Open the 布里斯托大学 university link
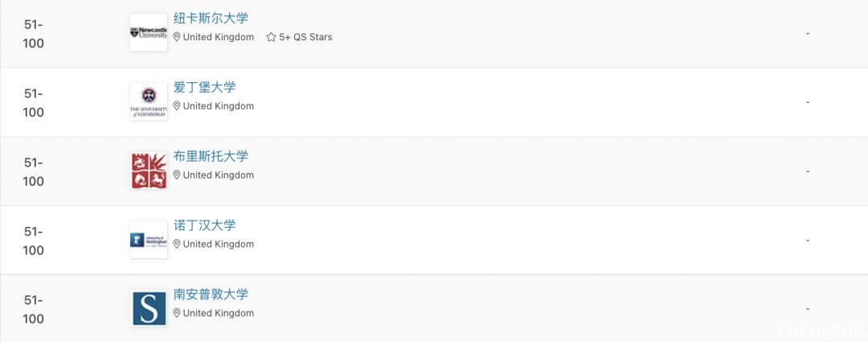The width and height of the screenshot is (868, 342). (211, 156)
